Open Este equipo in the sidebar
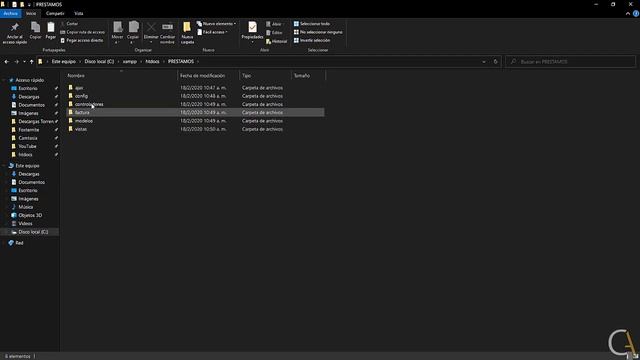The image size is (640, 360). pos(27,166)
